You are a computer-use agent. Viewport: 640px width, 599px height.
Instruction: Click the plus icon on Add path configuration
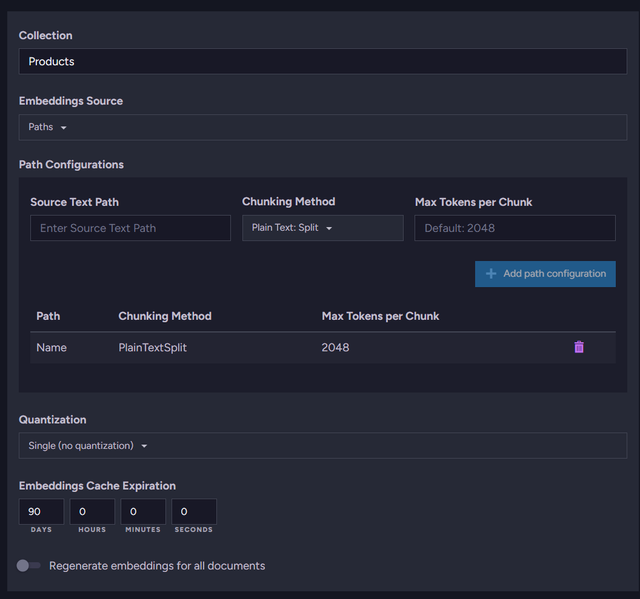(490, 274)
